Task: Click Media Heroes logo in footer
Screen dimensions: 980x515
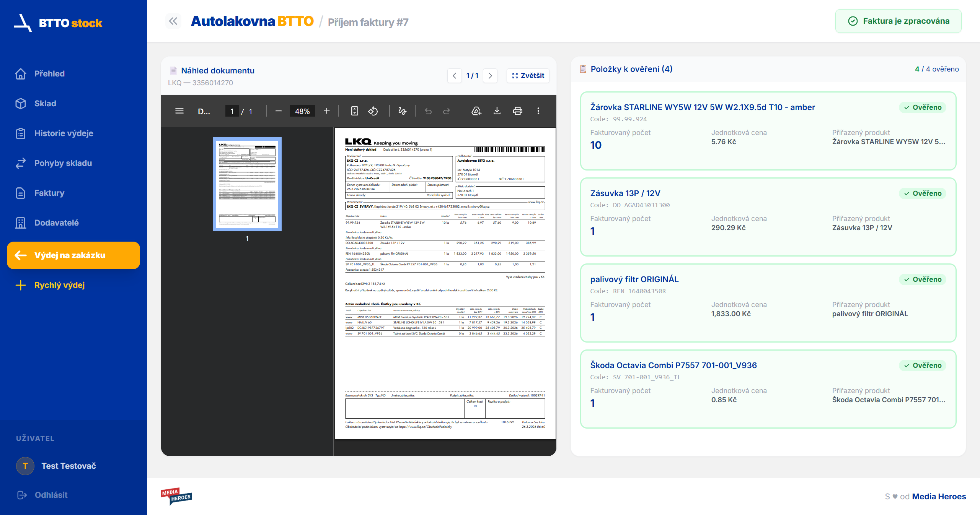Action: [176, 496]
